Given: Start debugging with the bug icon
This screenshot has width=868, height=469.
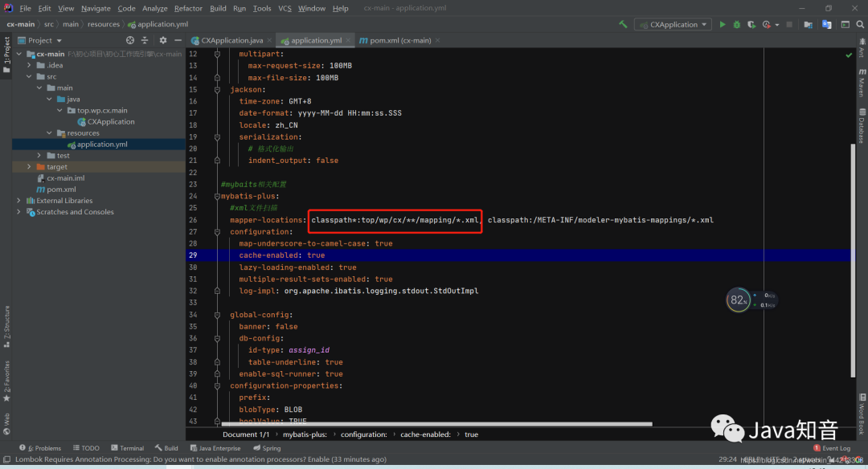Looking at the screenshot, I should point(736,24).
